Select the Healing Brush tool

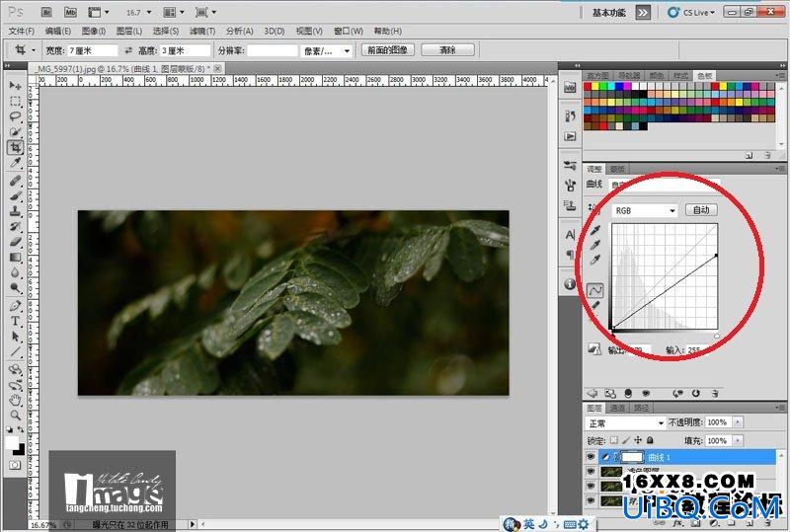(x=15, y=181)
